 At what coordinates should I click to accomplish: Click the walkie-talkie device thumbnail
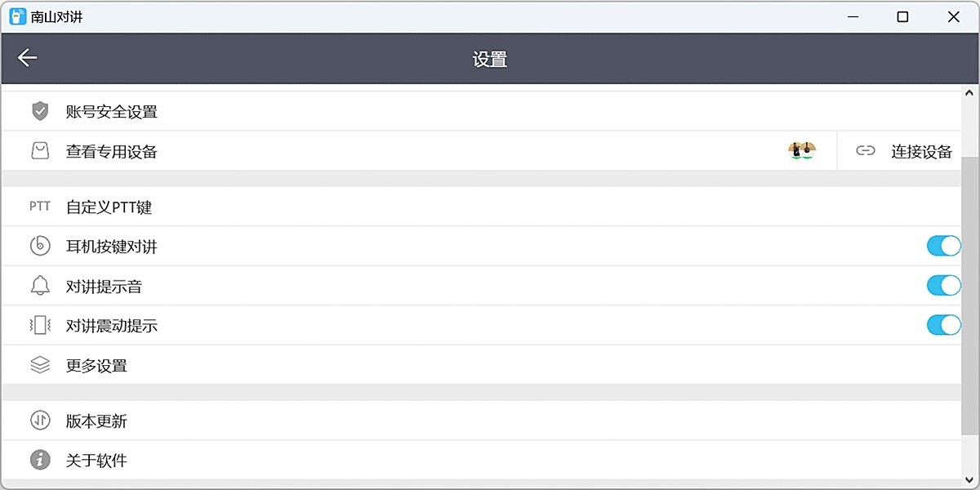(x=800, y=150)
